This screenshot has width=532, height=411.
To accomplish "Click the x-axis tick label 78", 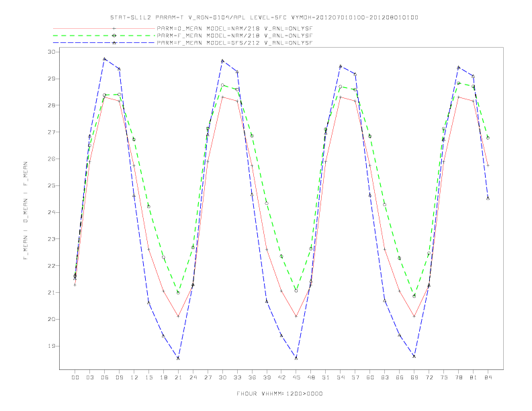I will 458,377.
